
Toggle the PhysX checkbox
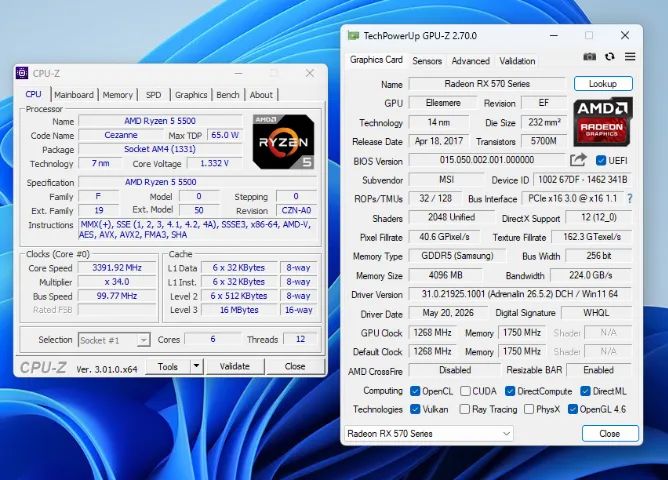coord(529,409)
